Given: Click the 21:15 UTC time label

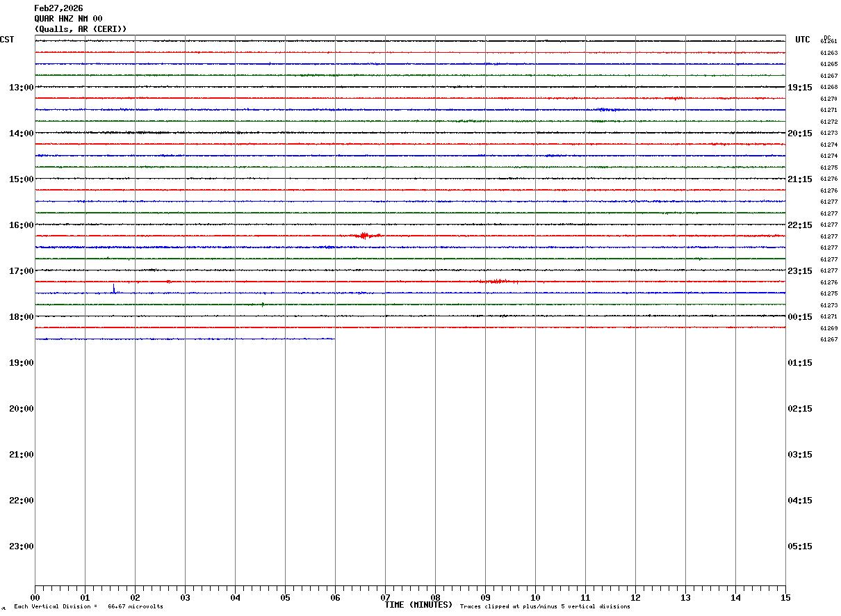Looking at the screenshot, I should click(x=800, y=179).
